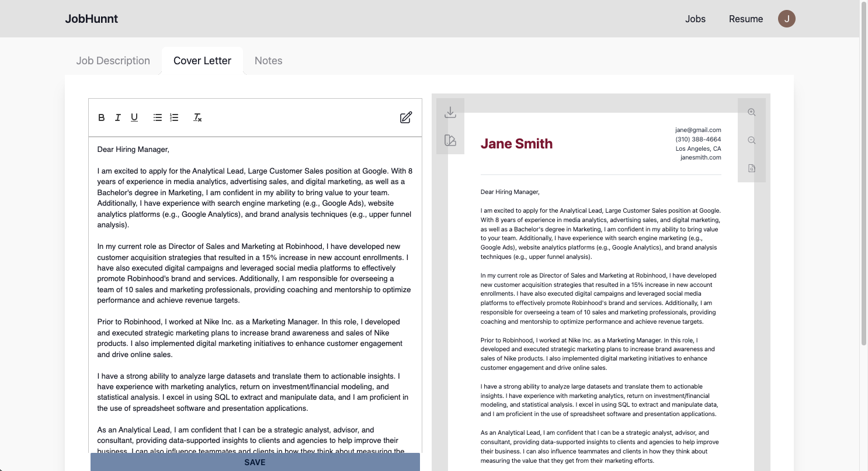Screen dimensions: 868x471
Task: Clear text formatting icon
Action: [197, 117]
